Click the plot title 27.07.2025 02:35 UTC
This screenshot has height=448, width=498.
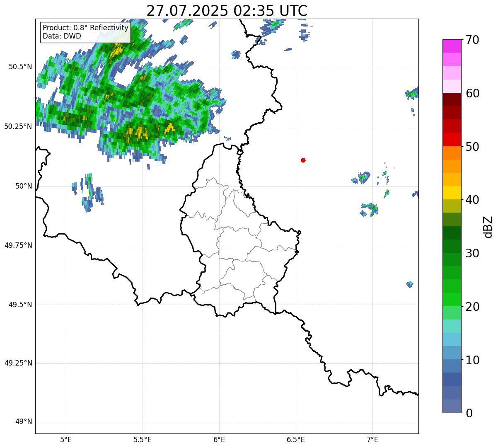click(227, 11)
